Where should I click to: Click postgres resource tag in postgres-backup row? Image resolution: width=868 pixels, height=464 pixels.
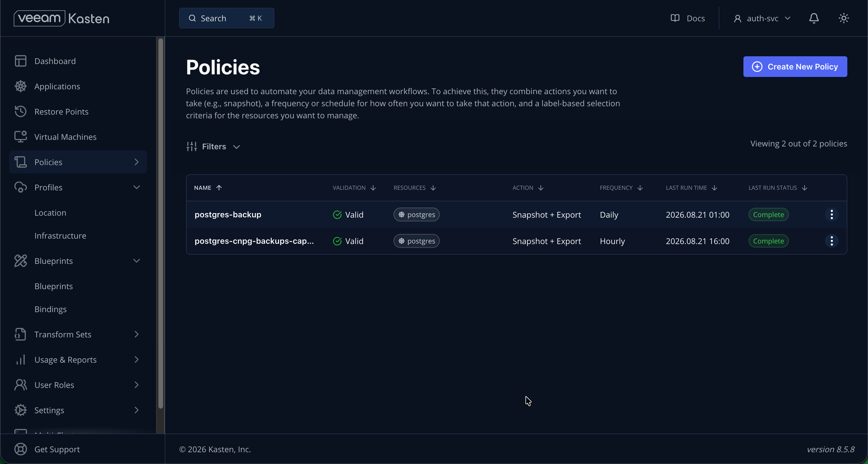pos(416,215)
